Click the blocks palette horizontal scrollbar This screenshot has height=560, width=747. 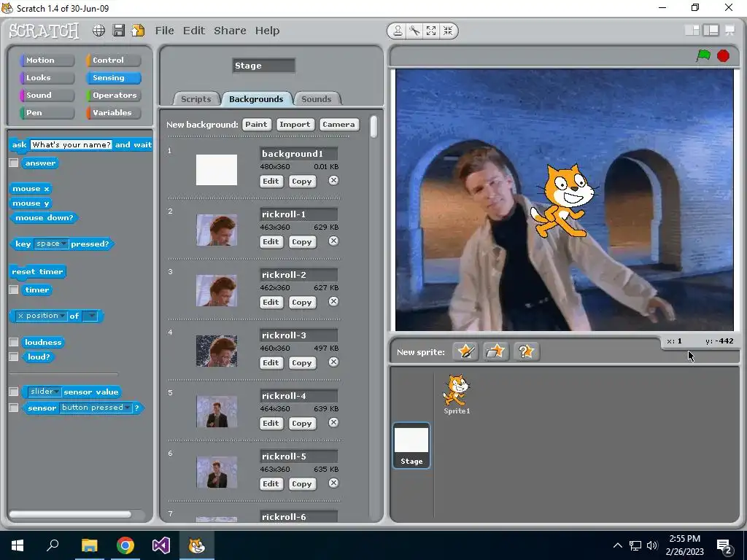pyautogui.click(x=70, y=514)
